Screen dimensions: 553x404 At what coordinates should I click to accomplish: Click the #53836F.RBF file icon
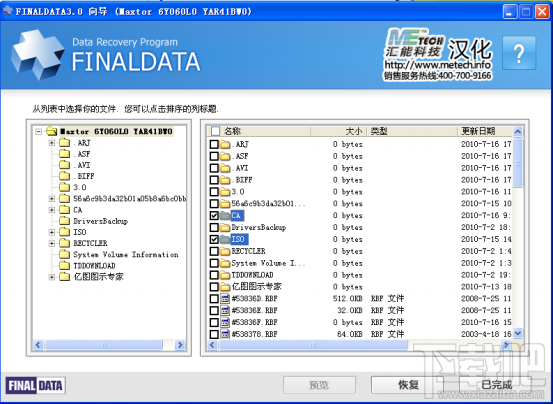(x=225, y=322)
